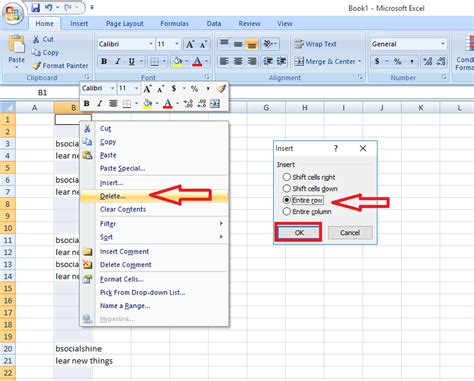Align text left in ribbon
Image resolution: width=474 pixels, height=381 pixels.
(224, 61)
